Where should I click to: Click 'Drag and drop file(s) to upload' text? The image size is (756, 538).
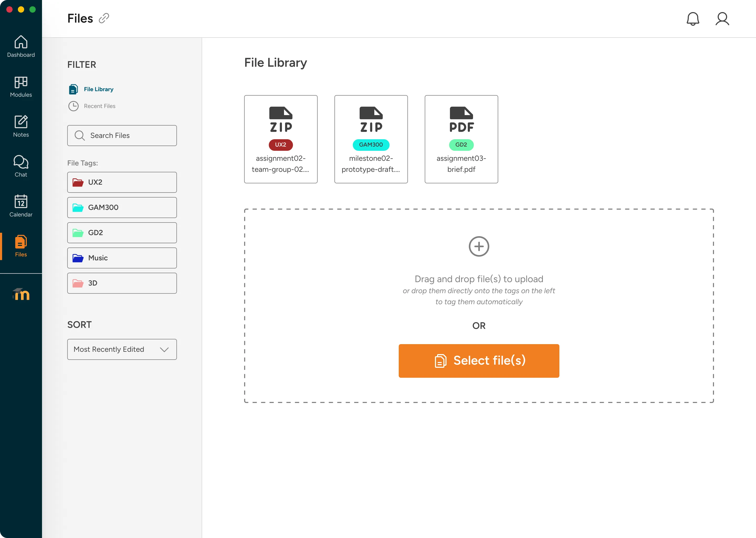click(x=479, y=279)
